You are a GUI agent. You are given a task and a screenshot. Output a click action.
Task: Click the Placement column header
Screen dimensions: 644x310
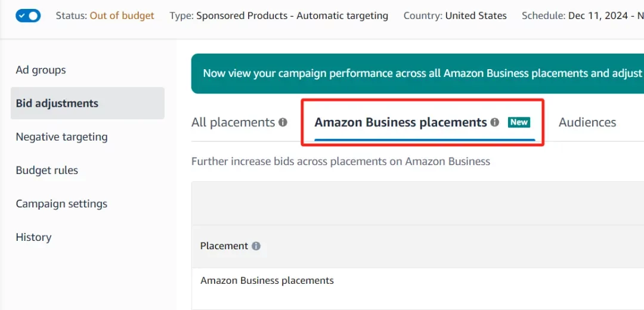pos(224,246)
